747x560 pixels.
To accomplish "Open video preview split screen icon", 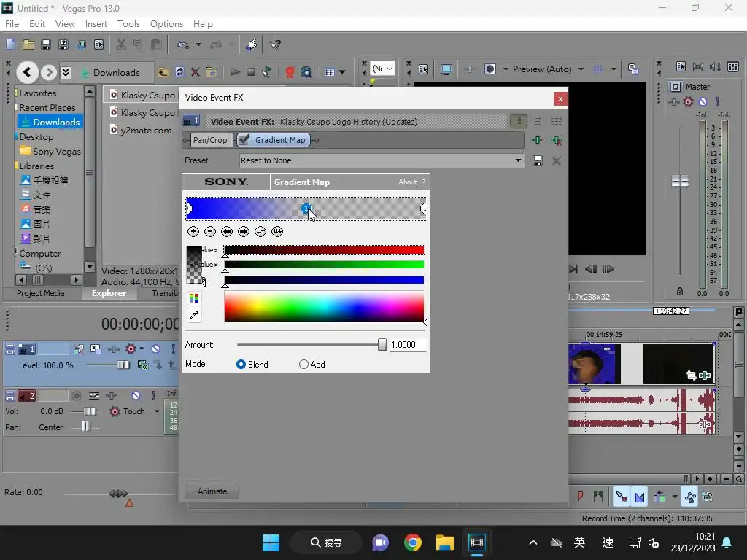I will pyautogui.click(x=489, y=69).
